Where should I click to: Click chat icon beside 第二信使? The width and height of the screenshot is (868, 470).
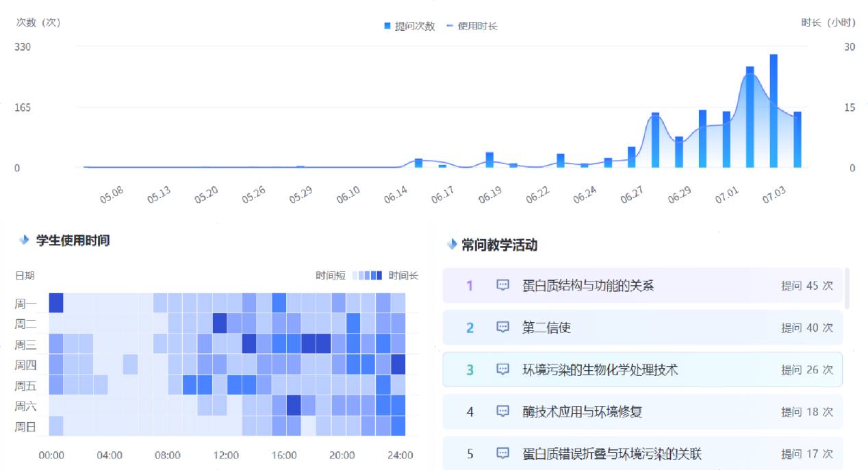point(503,328)
